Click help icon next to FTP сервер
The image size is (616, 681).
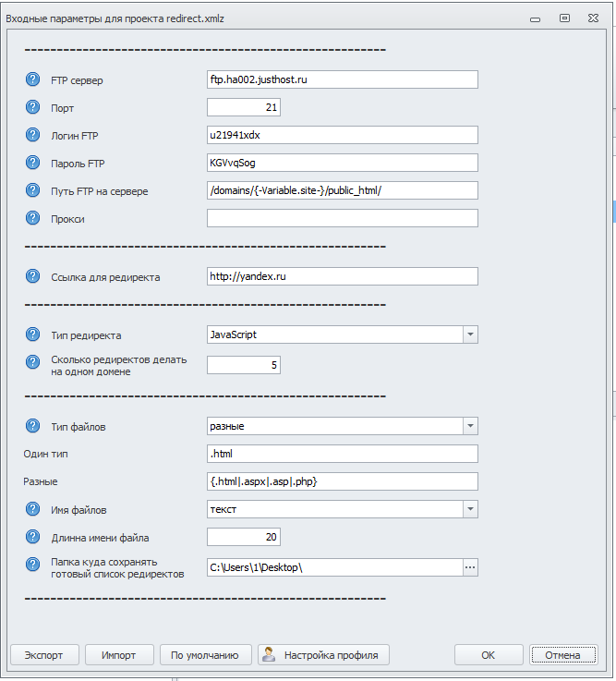click(x=33, y=79)
